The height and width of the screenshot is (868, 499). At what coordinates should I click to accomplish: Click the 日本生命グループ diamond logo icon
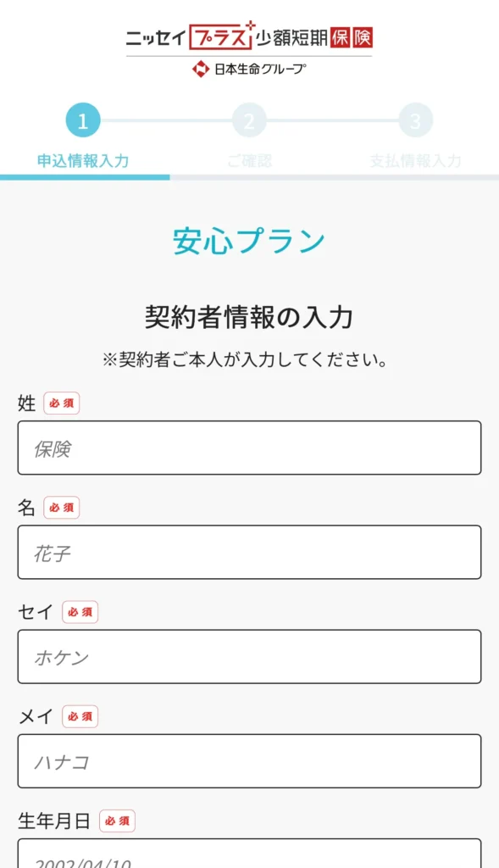(200, 70)
